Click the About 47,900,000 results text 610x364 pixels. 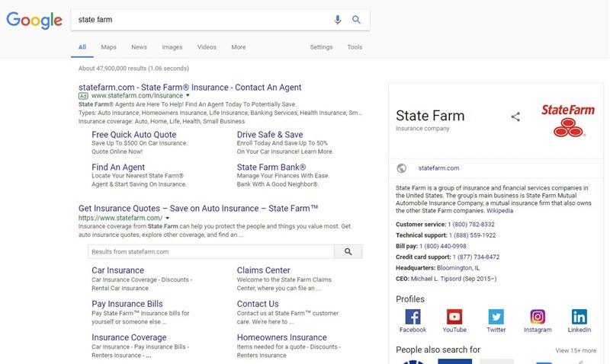(x=133, y=69)
